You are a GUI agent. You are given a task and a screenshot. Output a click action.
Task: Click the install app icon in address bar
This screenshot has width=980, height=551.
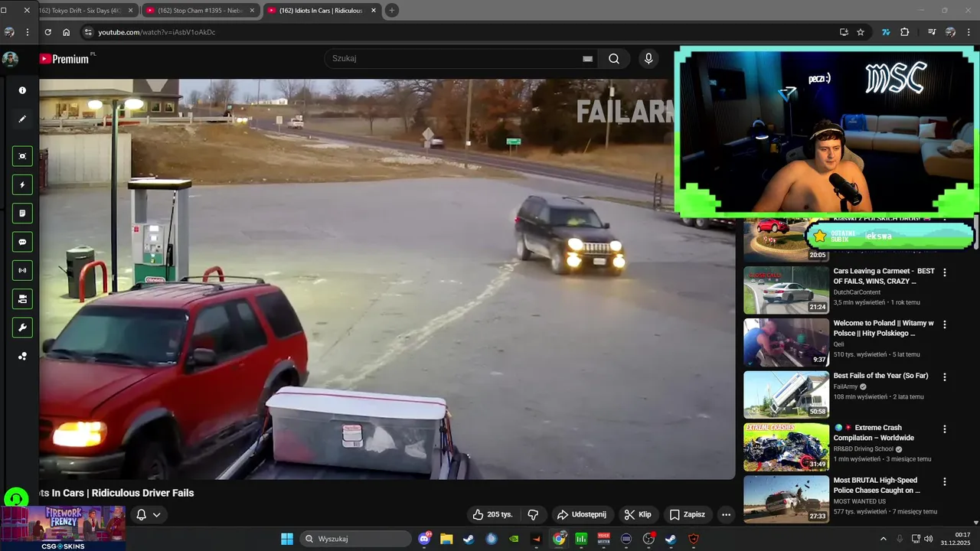[844, 32]
